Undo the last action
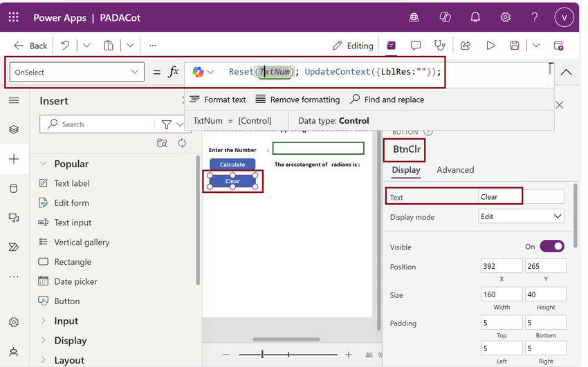588x367 pixels. 65,46
